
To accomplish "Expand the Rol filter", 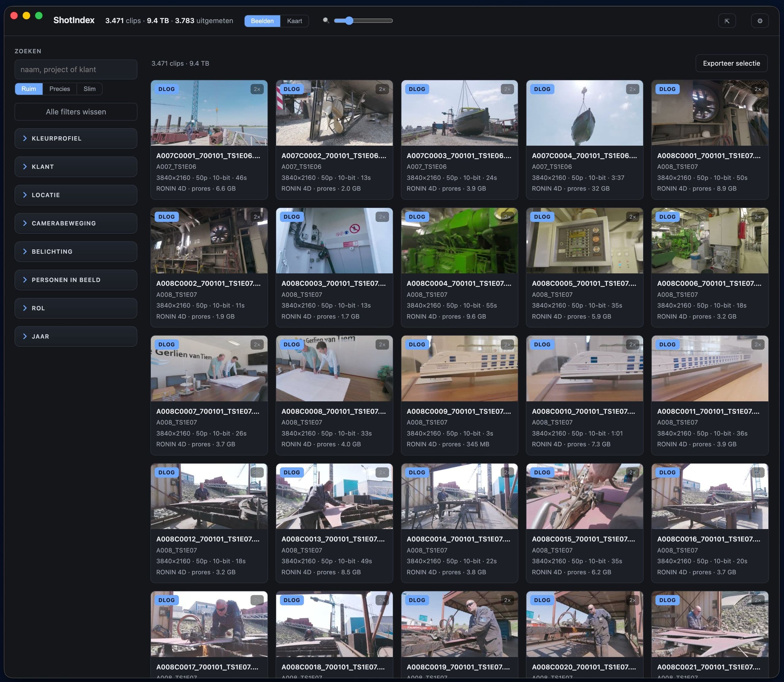I will (x=76, y=308).
